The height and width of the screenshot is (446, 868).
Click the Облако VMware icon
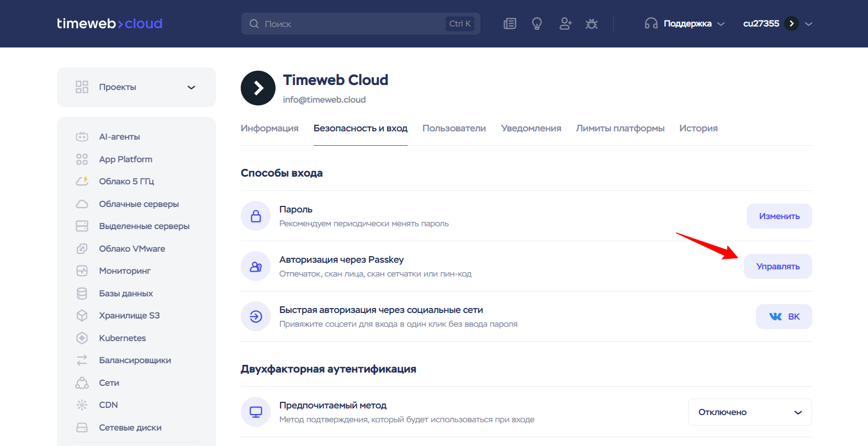(x=82, y=248)
